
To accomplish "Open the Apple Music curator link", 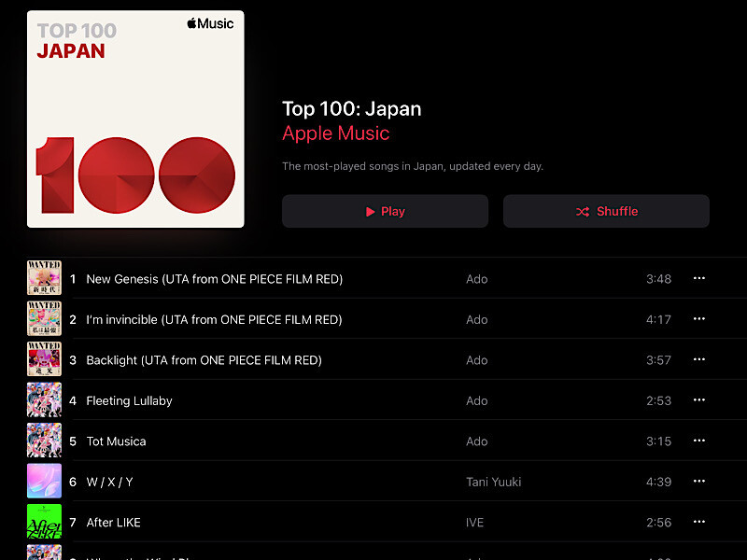I will 336,133.
